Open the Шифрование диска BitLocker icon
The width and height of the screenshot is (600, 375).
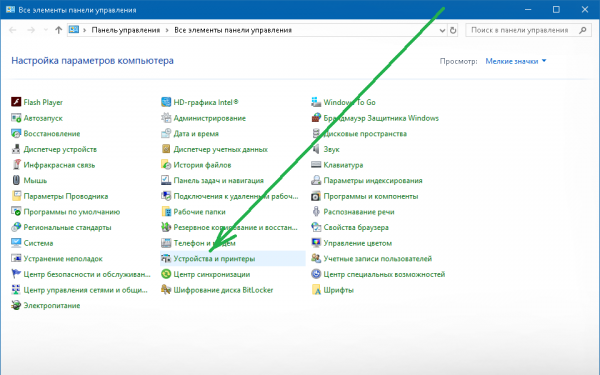[166, 290]
